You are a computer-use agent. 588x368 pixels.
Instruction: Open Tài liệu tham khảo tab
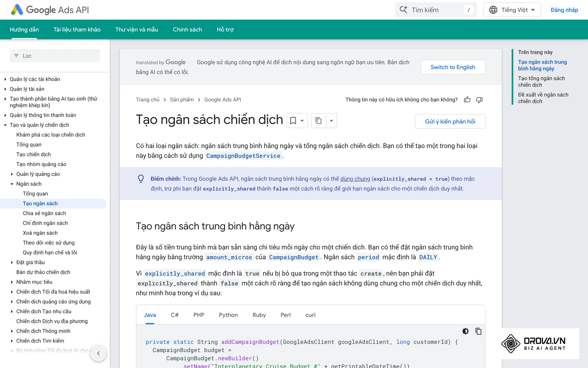pyautogui.click(x=77, y=29)
